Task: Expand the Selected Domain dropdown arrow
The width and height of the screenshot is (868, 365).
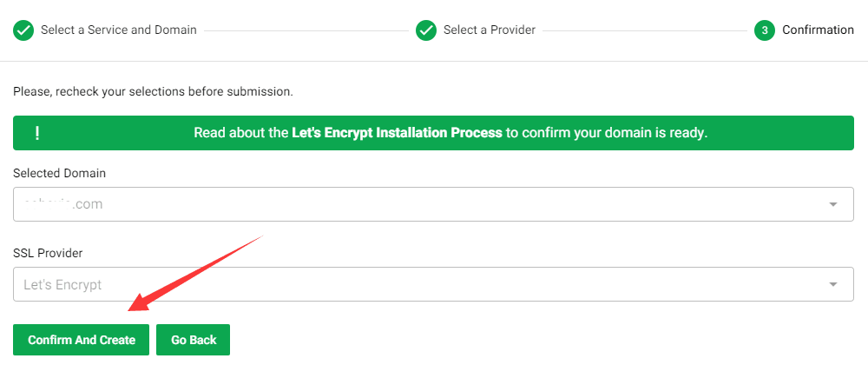Action: [833, 204]
